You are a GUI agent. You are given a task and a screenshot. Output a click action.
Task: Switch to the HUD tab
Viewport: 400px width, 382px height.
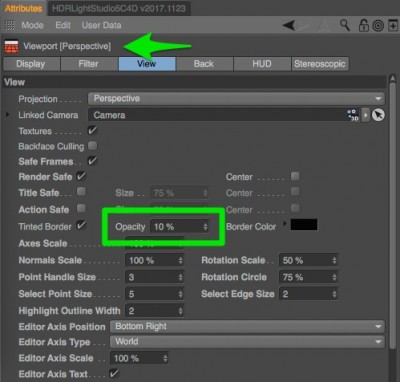pos(262,64)
